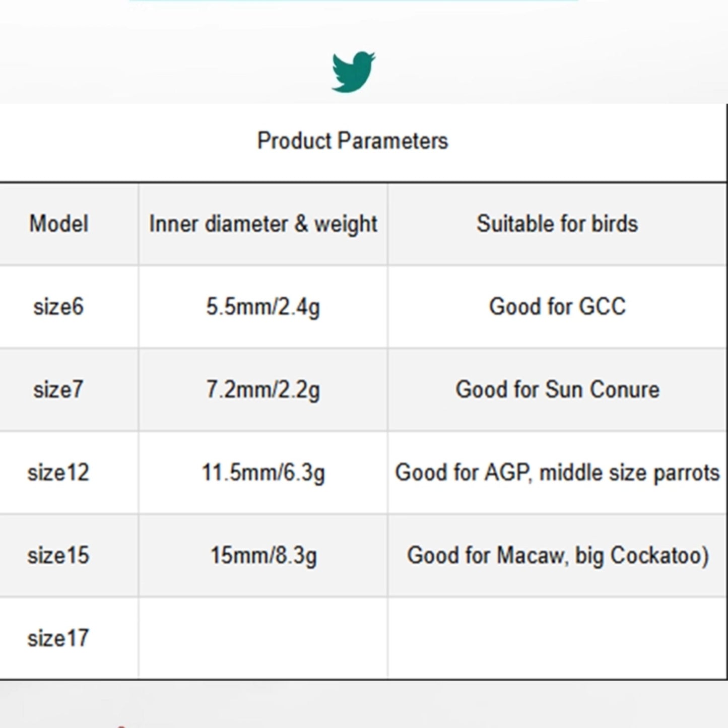The width and height of the screenshot is (728, 728).
Task: Select the size17 model cell
Action: [58, 638]
